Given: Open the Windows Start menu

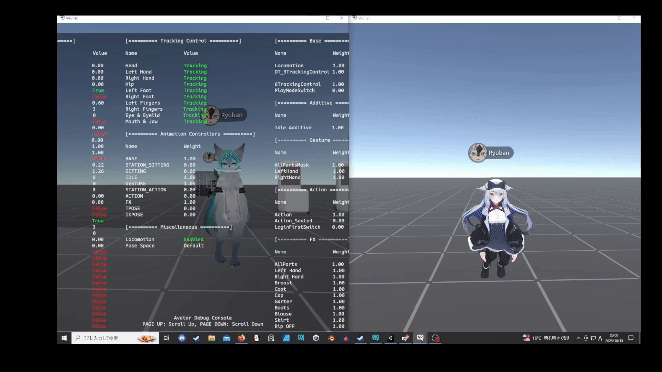Looking at the screenshot, I should coord(64,338).
